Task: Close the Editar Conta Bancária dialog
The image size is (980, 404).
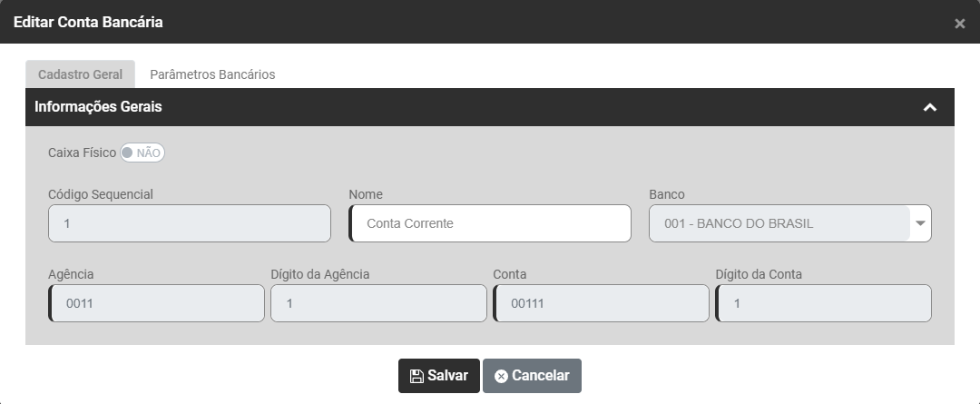Action: point(959,24)
